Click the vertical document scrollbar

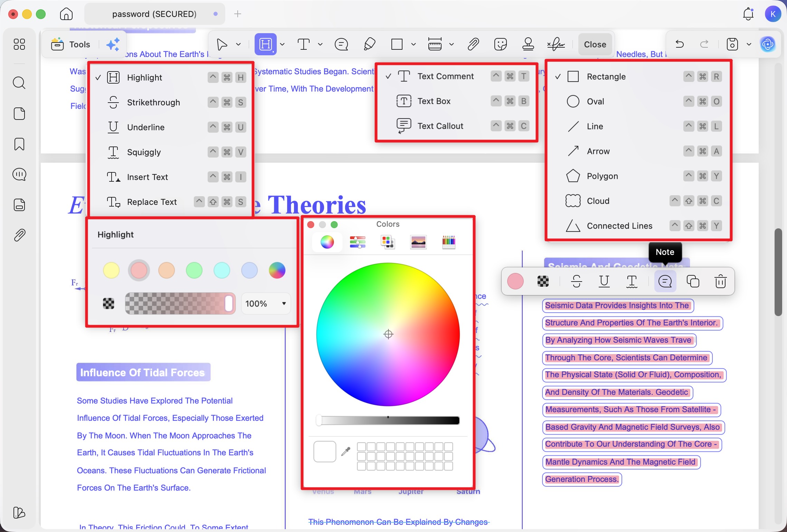[778, 272]
